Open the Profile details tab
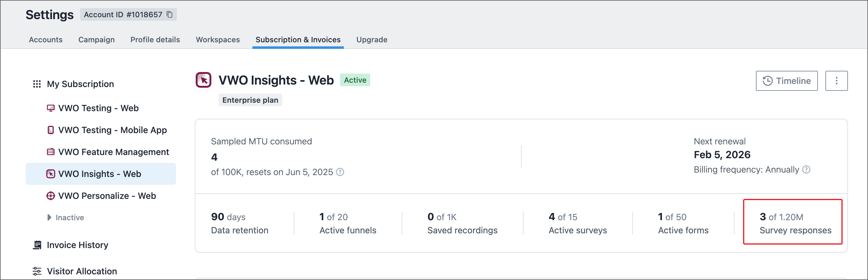 (155, 40)
